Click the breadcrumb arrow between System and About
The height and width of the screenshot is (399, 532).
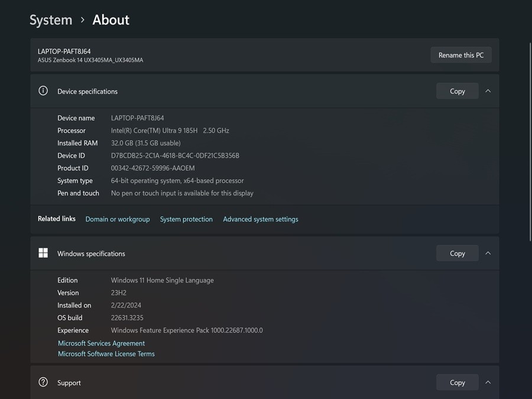tap(82, 20)
